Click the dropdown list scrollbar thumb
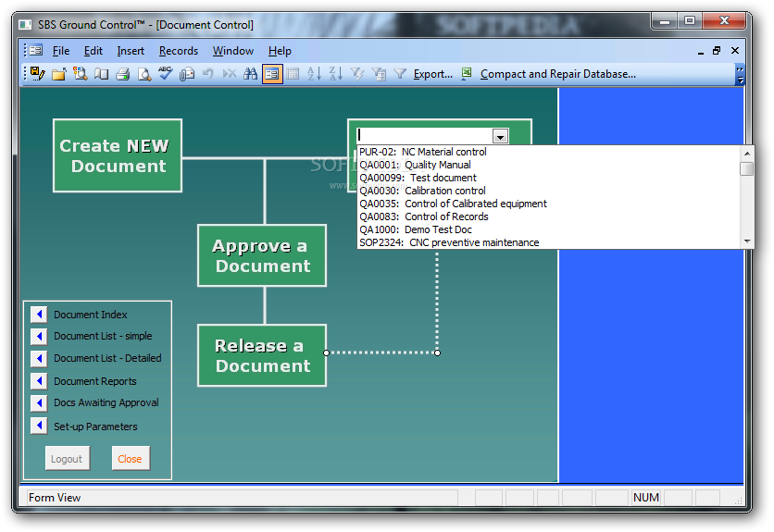The height and width of the screenshot is (532, 774). (747, 168)
